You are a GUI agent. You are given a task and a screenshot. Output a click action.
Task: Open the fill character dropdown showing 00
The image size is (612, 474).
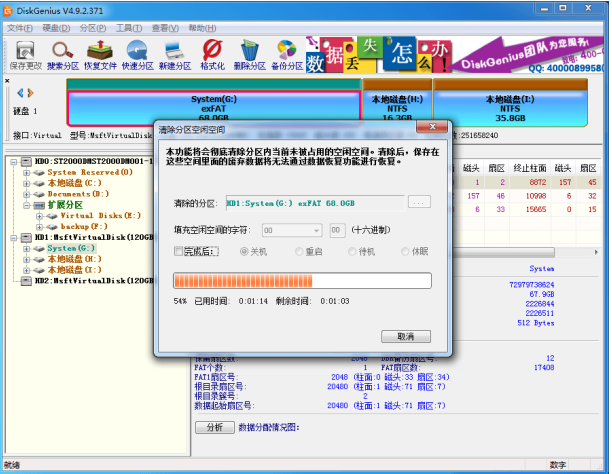(292, 230)
